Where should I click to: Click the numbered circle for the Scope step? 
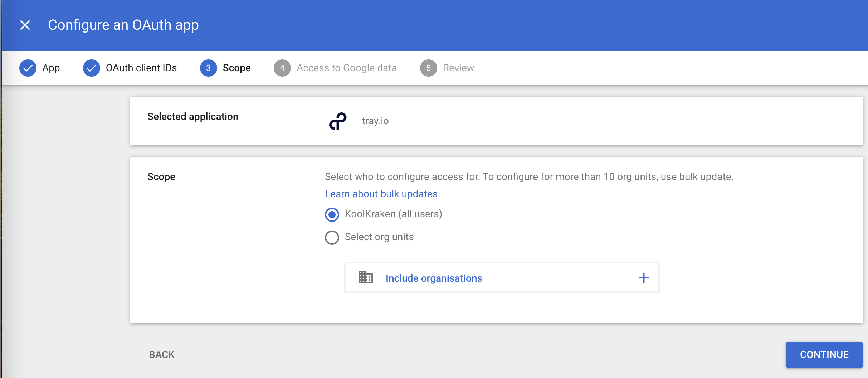[209, 68]
